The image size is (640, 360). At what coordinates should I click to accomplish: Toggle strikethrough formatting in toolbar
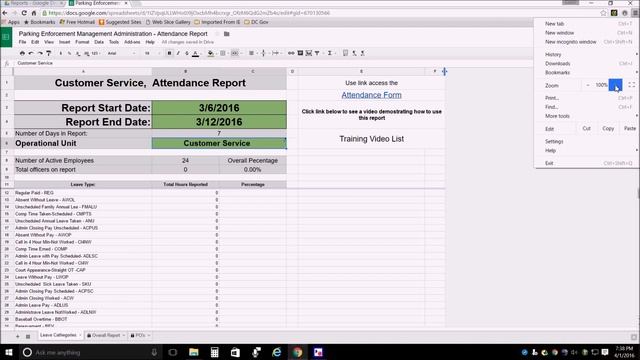187,53
